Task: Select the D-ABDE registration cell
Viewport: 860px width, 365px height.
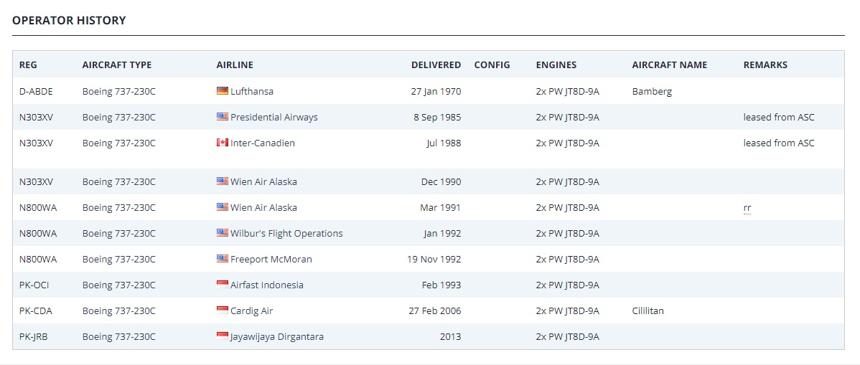Action: [36, 92]
